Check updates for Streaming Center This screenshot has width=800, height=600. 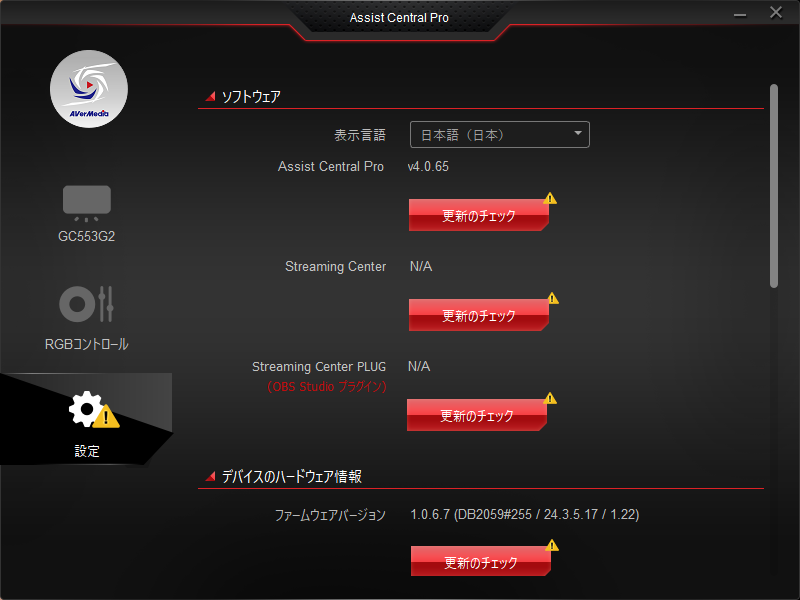pos(479,315)
